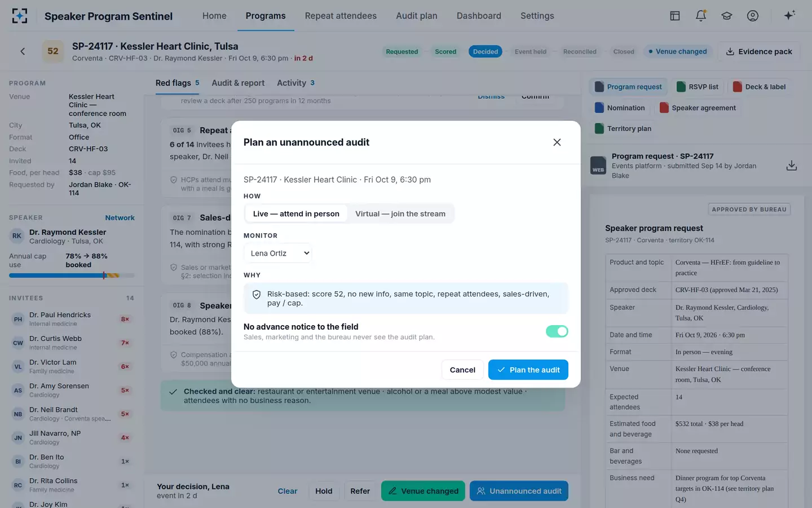Click the Speaker Program Sentinel logo icon
This screenshot has width=812, height=508.
tap(20, 16)
